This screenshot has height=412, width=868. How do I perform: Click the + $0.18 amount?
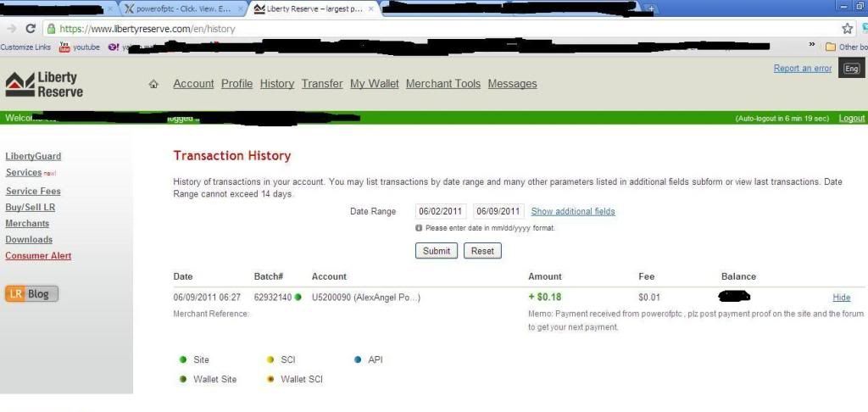545,297
